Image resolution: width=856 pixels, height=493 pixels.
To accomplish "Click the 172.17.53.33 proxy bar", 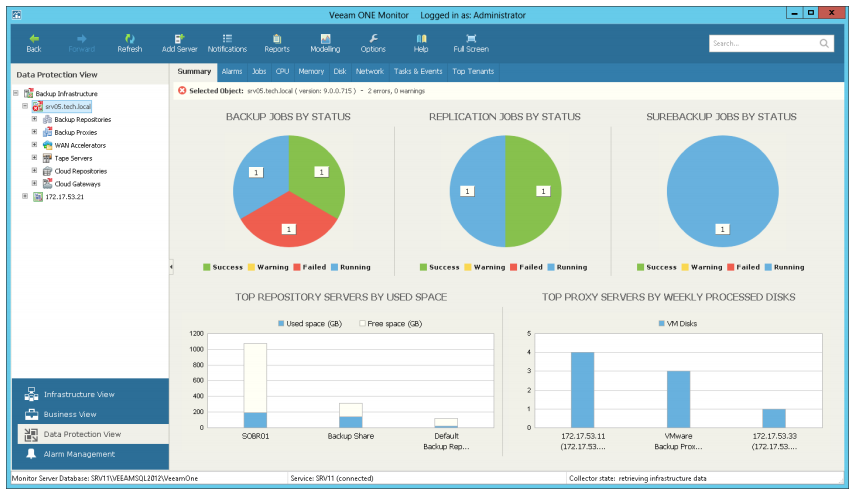I will click(774, 418).
